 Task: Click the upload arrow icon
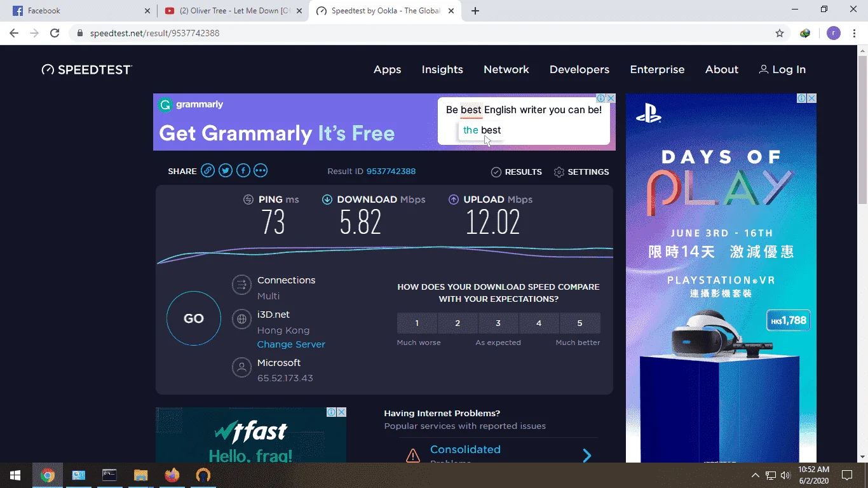454,200
